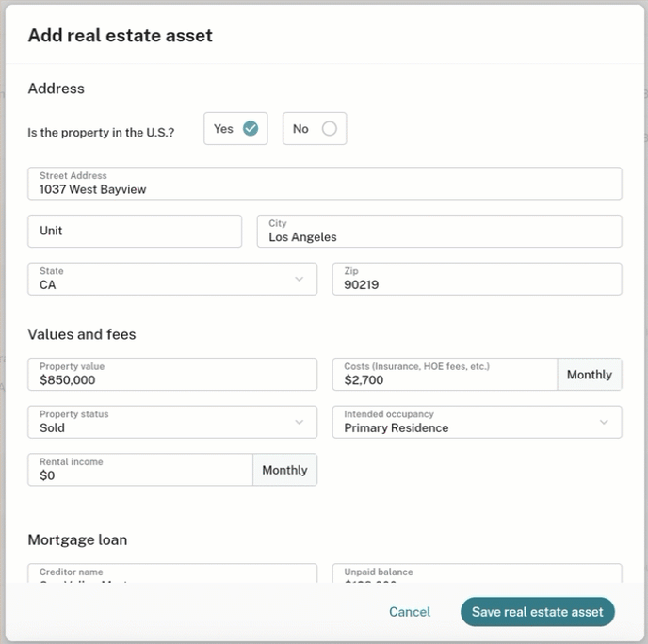Cancel adding the real estate asset

point(410,612)
